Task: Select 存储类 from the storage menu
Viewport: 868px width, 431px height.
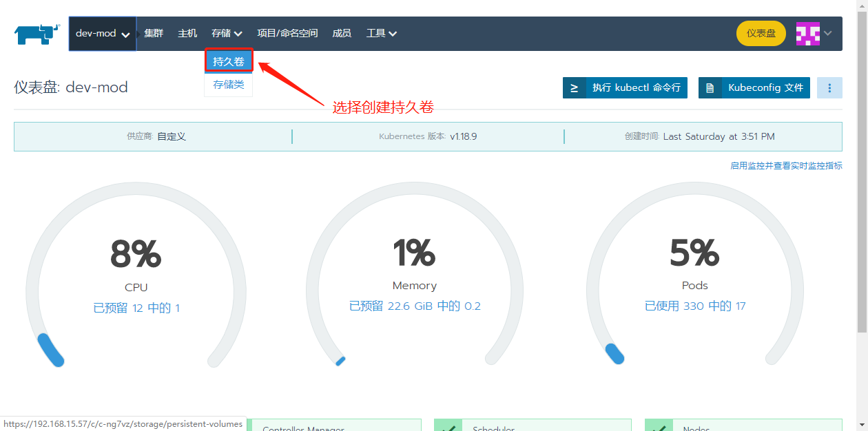Action: (228, 84)
